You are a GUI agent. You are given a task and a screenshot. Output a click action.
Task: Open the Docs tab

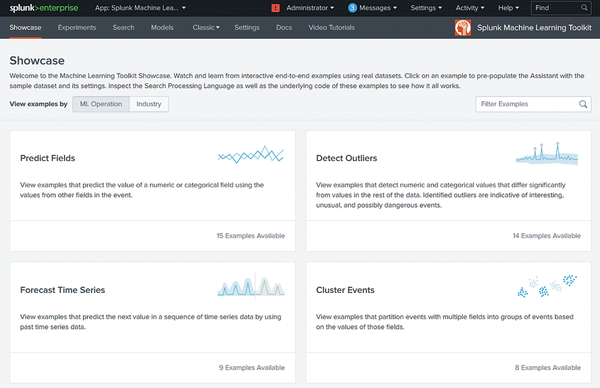pyautogui.click(x=284, y=28)
